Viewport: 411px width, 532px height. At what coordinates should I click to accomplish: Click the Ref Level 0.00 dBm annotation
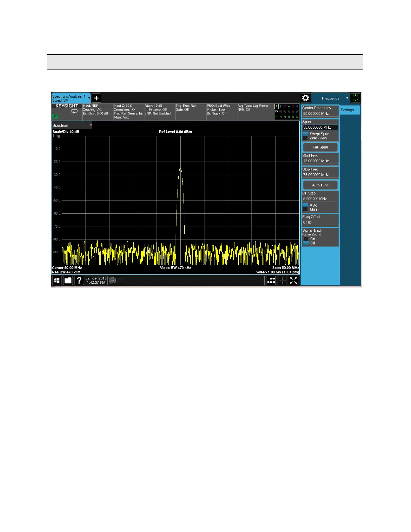click(x=175, y=132)
